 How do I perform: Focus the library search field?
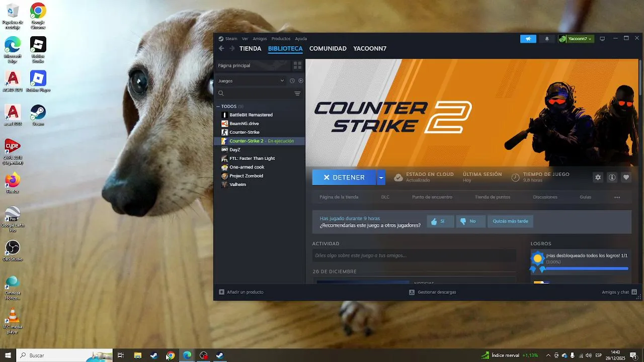click(254, 94)
